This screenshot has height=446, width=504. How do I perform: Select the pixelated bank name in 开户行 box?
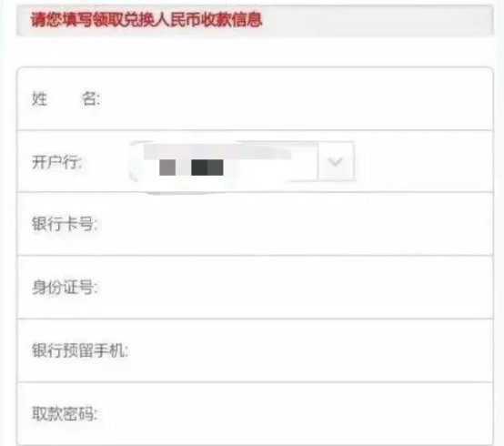(x=192, y=167)
